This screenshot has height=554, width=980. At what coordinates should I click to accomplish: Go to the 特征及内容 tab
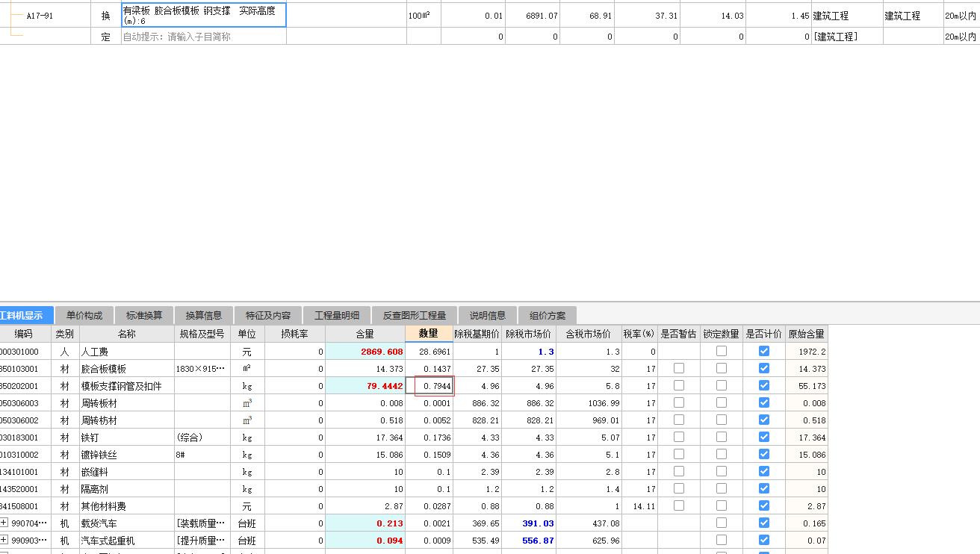click(268, 315)
